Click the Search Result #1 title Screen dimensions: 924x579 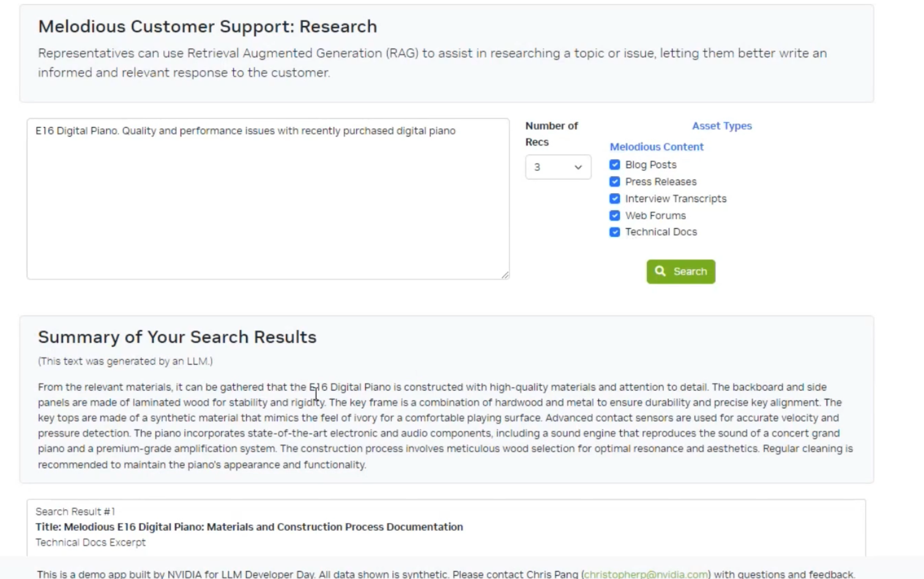coord(249,527)
